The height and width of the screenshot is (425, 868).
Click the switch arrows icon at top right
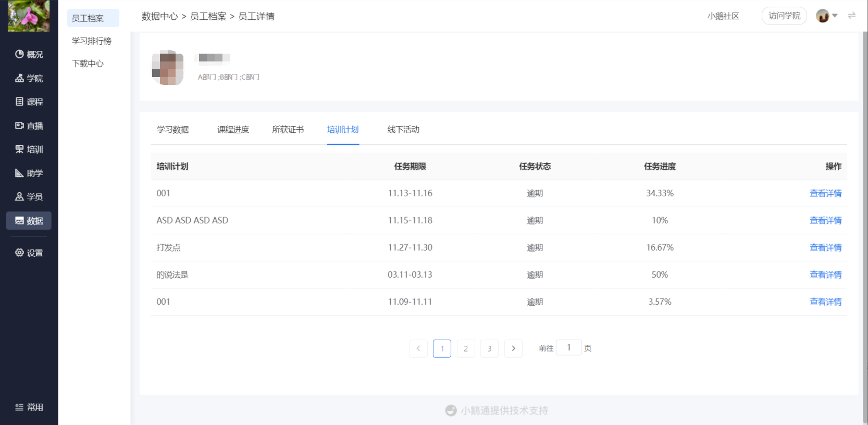point(852,16)
